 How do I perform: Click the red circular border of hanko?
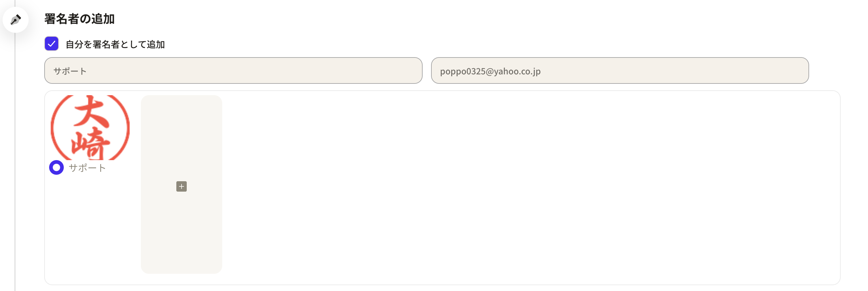[x=53, y=128]
